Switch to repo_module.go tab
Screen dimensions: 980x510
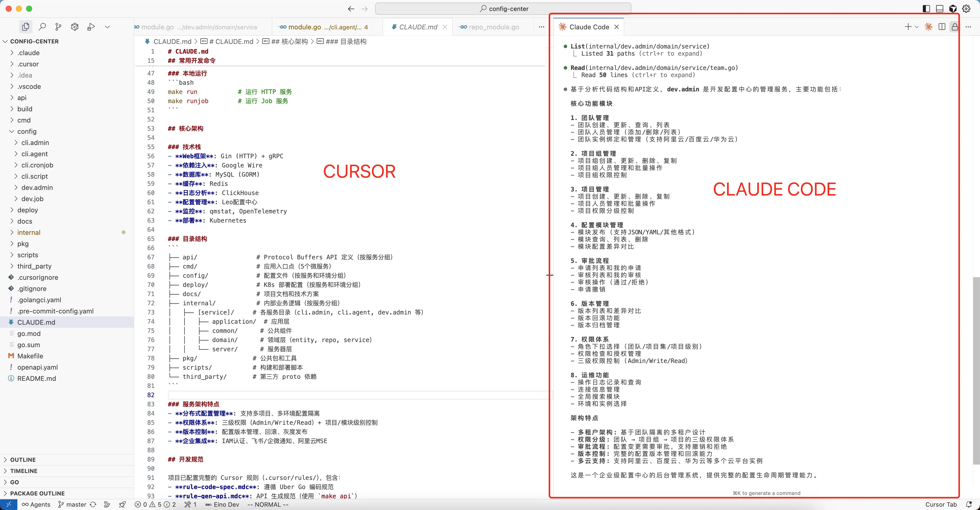493,27
